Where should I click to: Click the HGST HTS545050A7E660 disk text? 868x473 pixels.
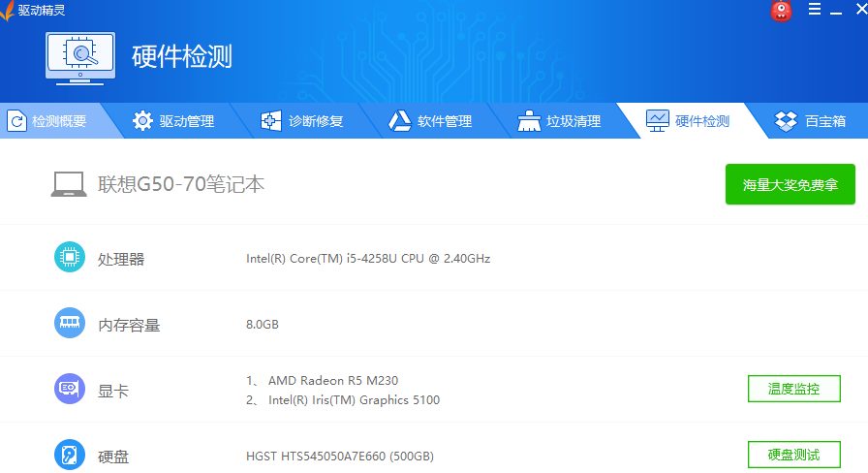(x=340, y=457)
